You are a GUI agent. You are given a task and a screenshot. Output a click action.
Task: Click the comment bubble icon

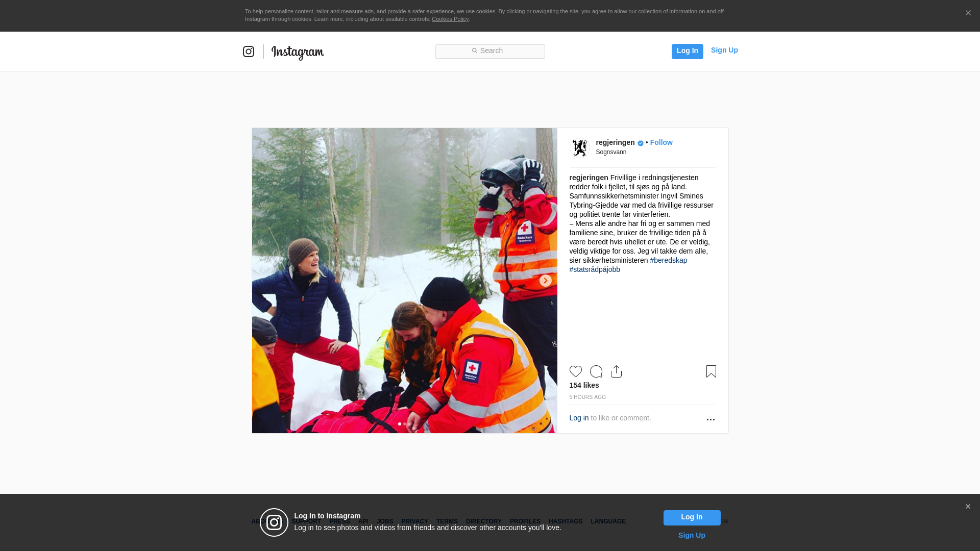pyautogui.click(x=596, y=371)
